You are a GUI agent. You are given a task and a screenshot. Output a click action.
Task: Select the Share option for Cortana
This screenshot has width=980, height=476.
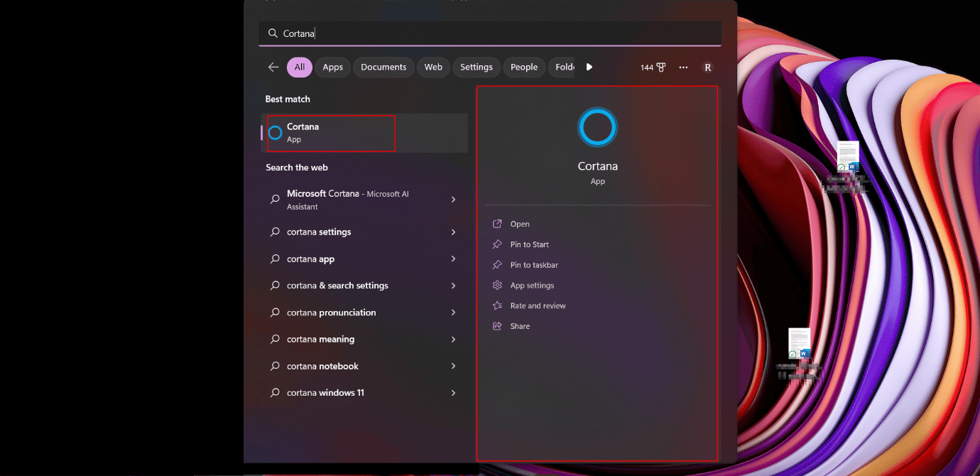(520, 326)
